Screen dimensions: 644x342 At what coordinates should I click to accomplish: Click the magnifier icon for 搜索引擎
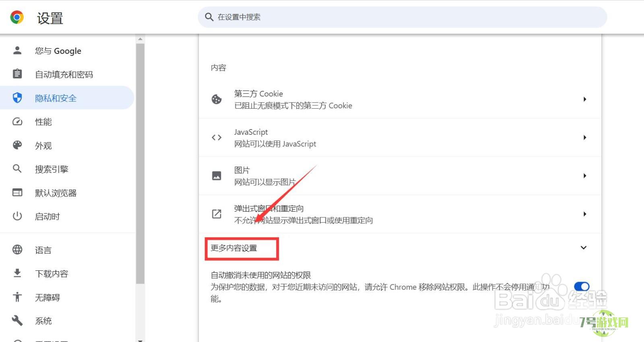[17, 169]
